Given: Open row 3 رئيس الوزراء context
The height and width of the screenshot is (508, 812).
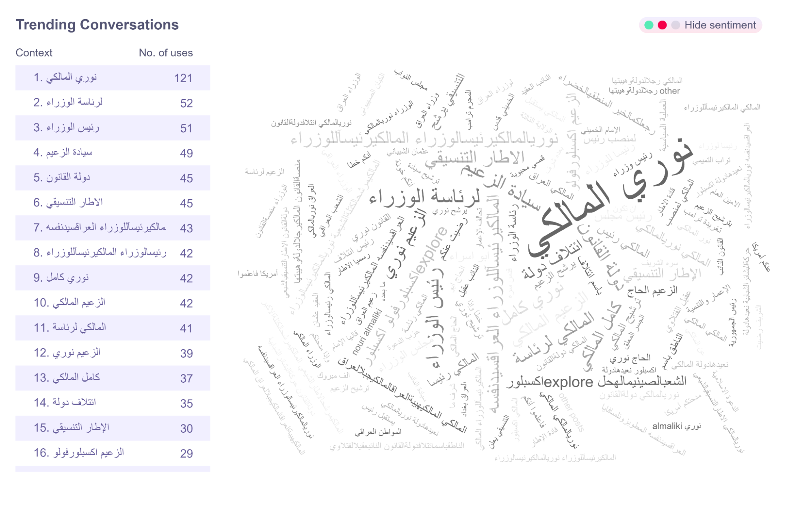Looking at the screenshot, I should [113, 128].
